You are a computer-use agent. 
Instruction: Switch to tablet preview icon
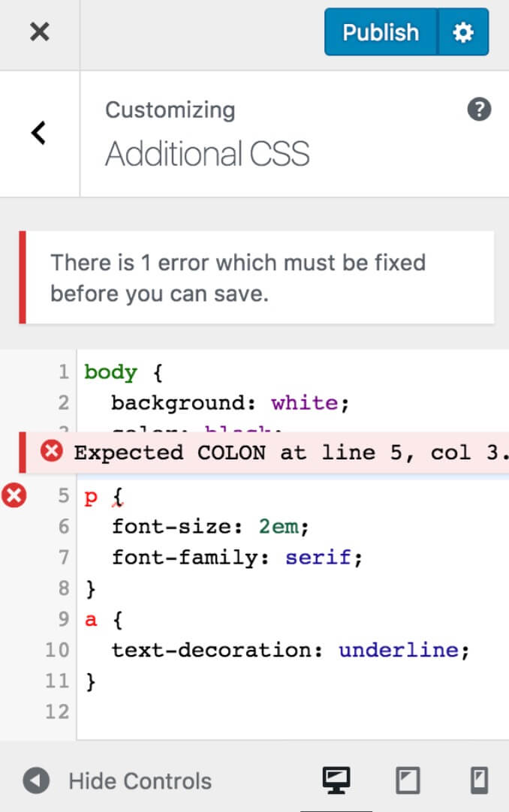click(408, 780)
